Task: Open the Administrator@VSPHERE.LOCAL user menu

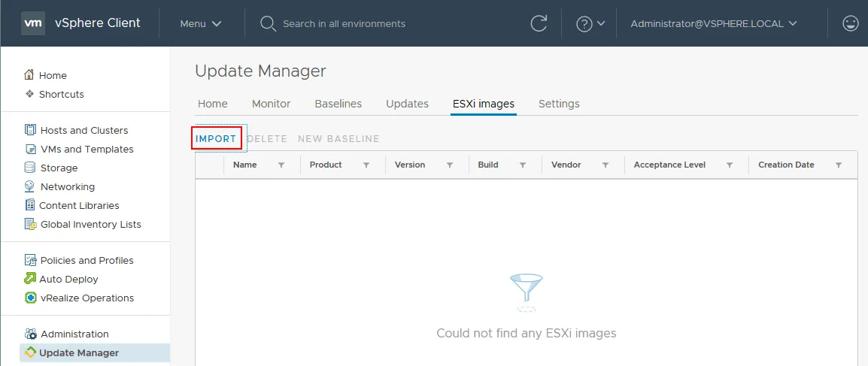Action: [x=714, y=24]
